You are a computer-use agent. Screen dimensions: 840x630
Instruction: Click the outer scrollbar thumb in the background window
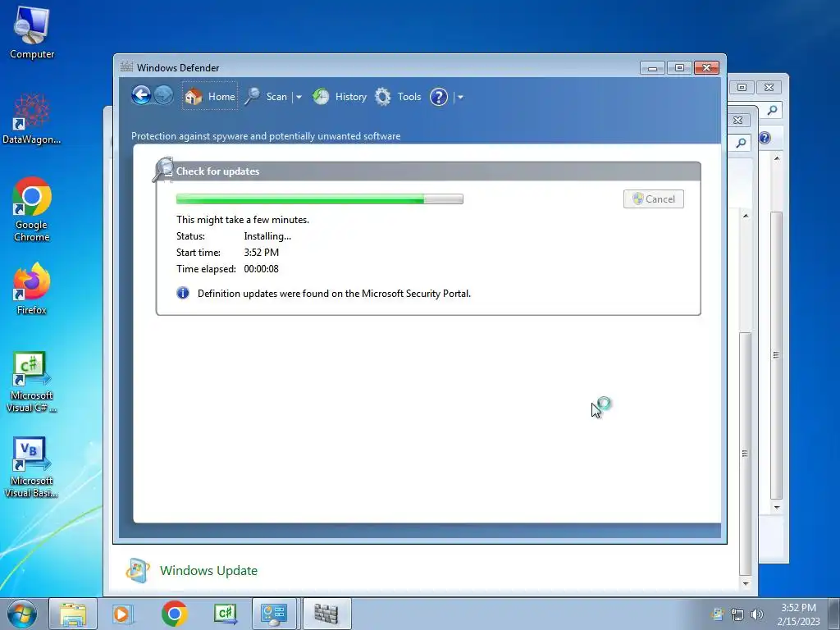(x=776, y=354)
